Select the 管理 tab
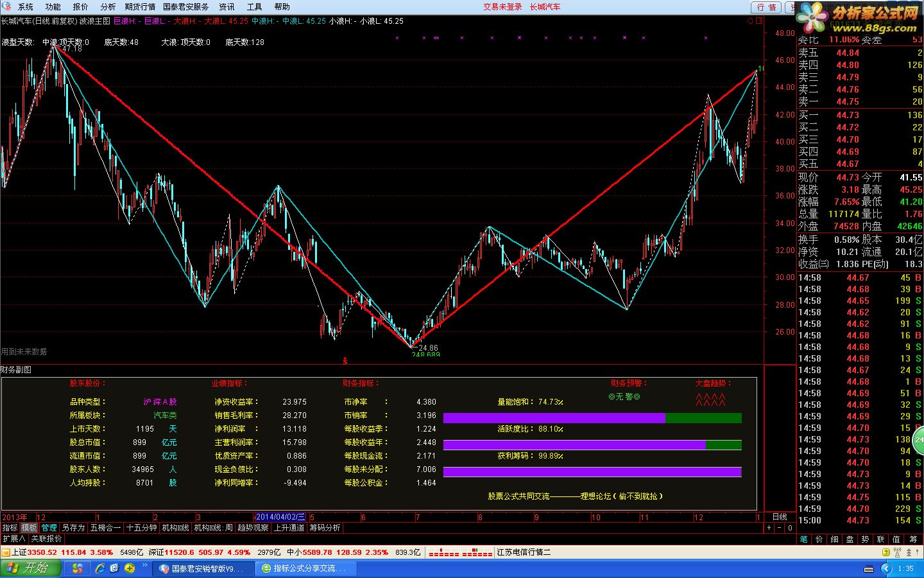 point(49,528)
